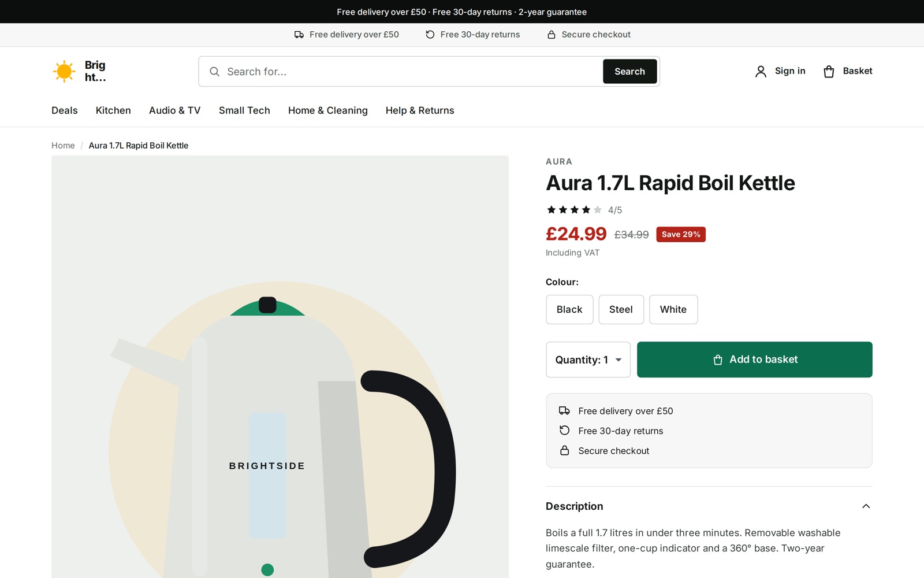
Task: Go to Home breadcrumb link
Action: pos(63,146)
